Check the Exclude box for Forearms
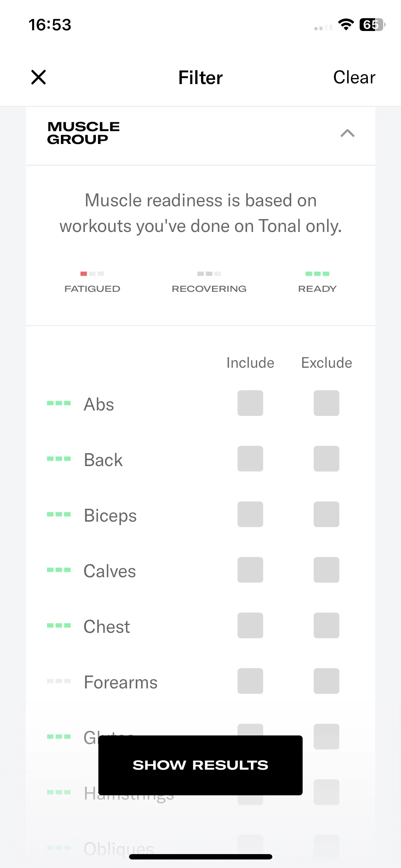The height and width of the screenshot is (868, 401). [x=327, y=681]
